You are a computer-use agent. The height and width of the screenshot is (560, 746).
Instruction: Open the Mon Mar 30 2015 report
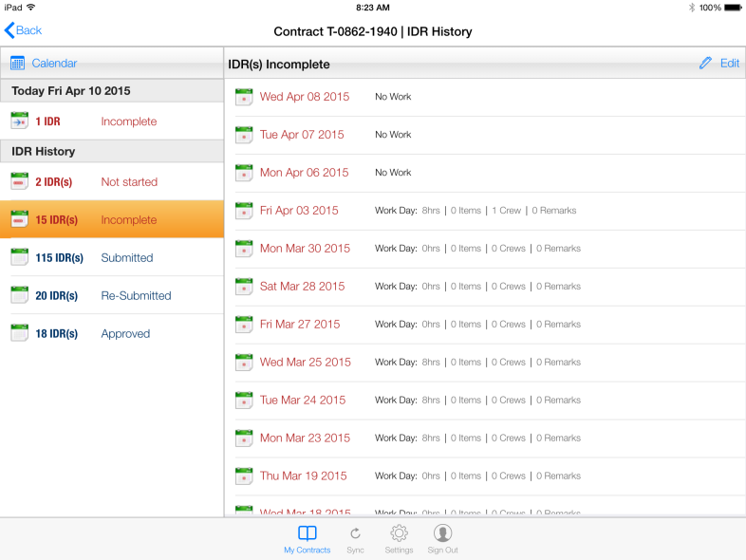click(305, 249)
